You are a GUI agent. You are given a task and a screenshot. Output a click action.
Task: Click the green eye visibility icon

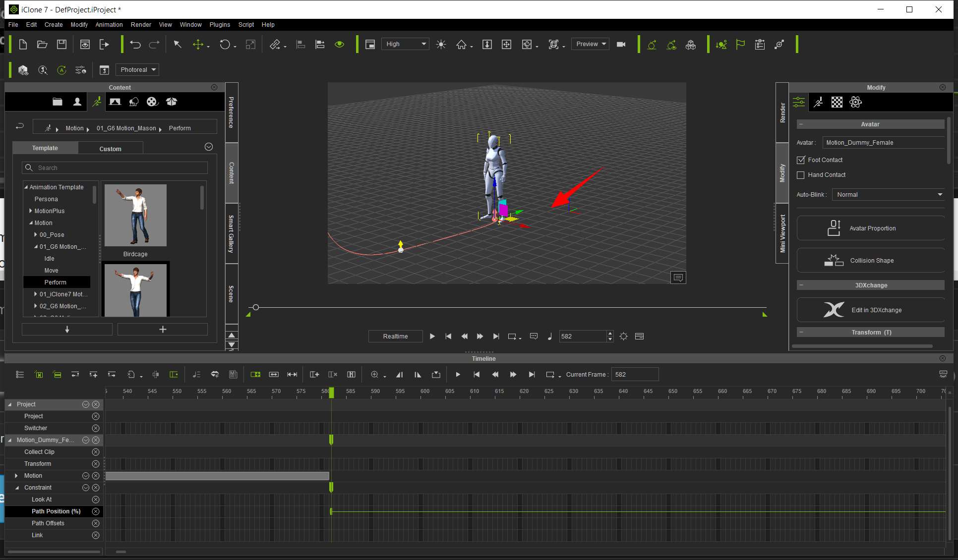click(339, 45)
